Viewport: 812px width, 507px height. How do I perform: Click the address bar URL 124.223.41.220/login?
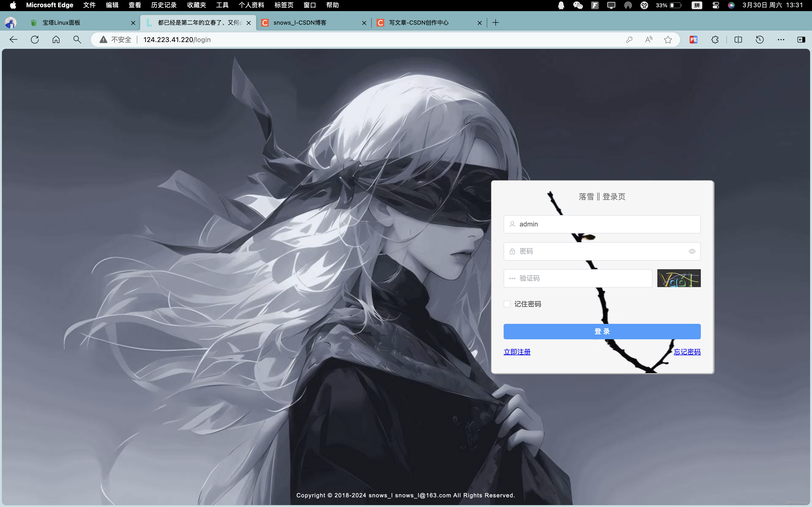click(x=177, y=40)
